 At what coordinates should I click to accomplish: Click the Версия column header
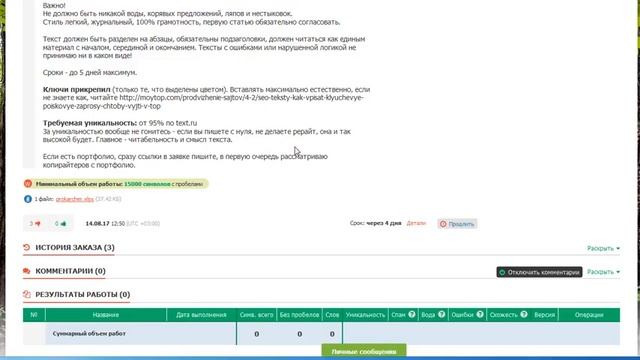(x=544, y=315)
